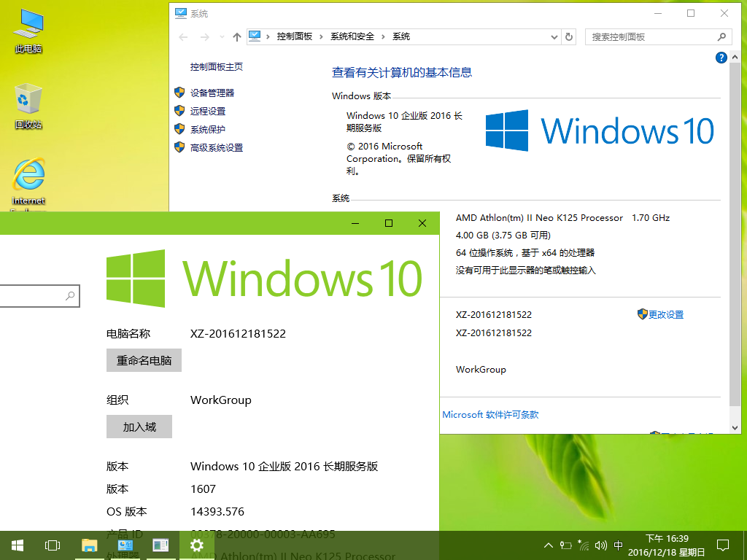Image resolution: width=747 pixels, height=560 pixels.
Task: Expand the chevron before 控制面板 breadcrumb
Action: (x=268, y=36)
